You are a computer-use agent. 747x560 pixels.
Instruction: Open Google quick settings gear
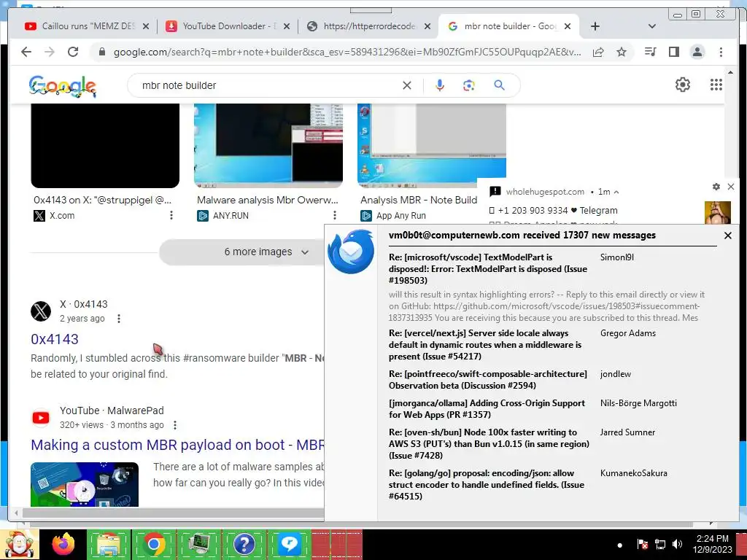click(x=683, y=85)
